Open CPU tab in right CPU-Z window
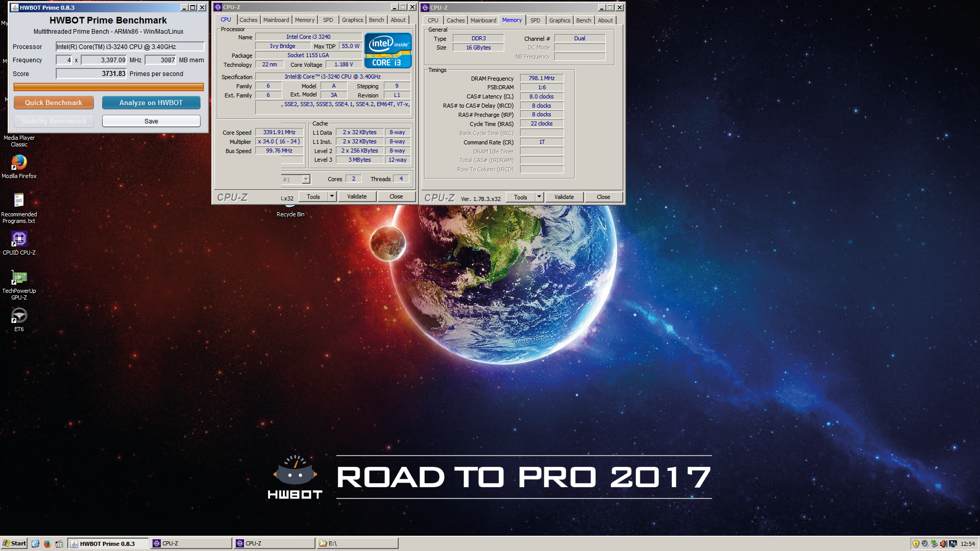980x551 pixels. pos(433,20)
